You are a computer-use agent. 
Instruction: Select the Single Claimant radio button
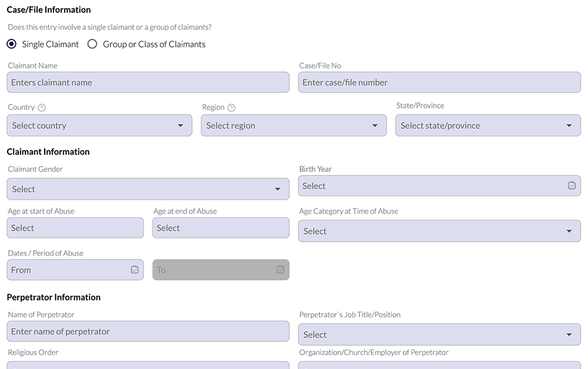click(x=12, y=44)
